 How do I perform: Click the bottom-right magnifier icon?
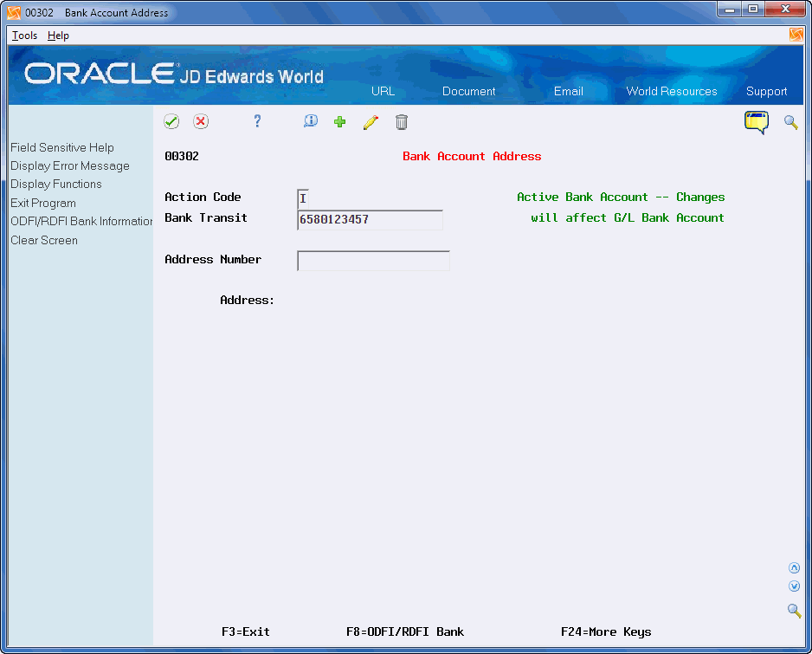tap(794, 610)
